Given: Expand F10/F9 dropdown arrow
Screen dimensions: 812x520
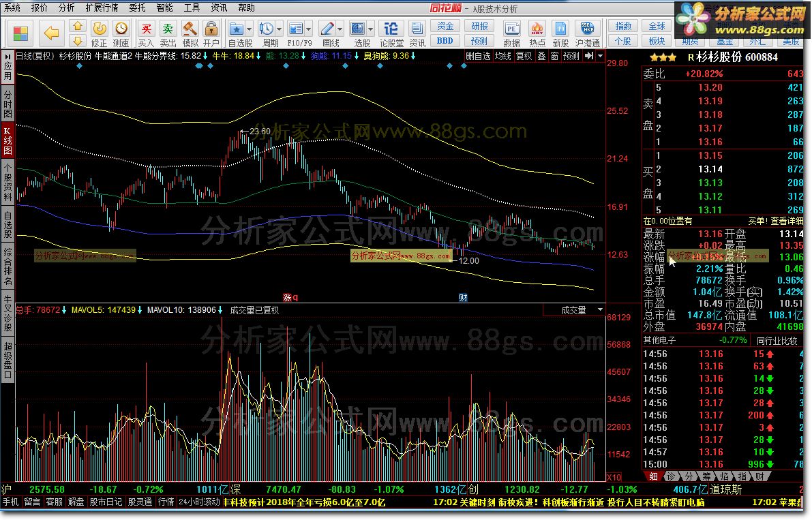Looking at the screenshot, I should coord(309,29).
